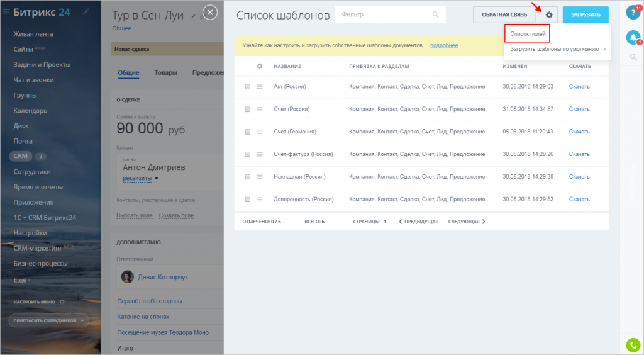Open the подробнее link in yellow banner
This screenshot has width=644, height=355.
(x=444, y=45)
